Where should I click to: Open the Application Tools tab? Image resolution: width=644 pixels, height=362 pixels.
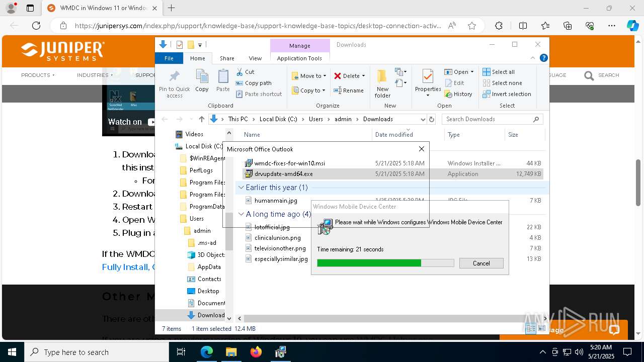pyautogui.click(x=299, y=58)
